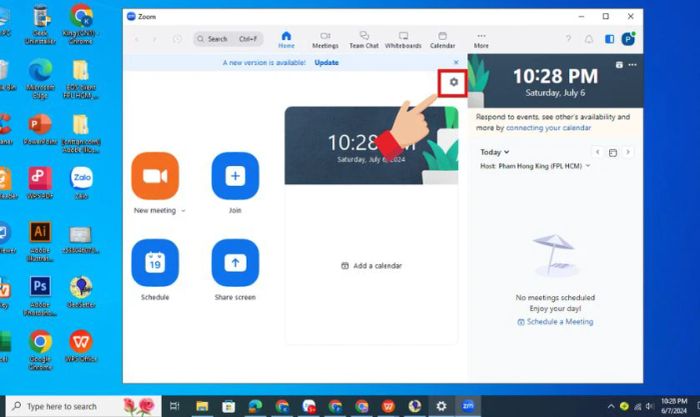Open WPS PDF desktop shortcut
Viewport: 700px width, 417px height.
[40, 183]
